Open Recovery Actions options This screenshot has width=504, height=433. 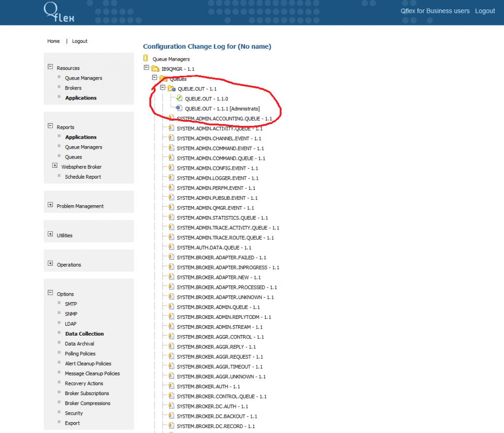point(84,383)
